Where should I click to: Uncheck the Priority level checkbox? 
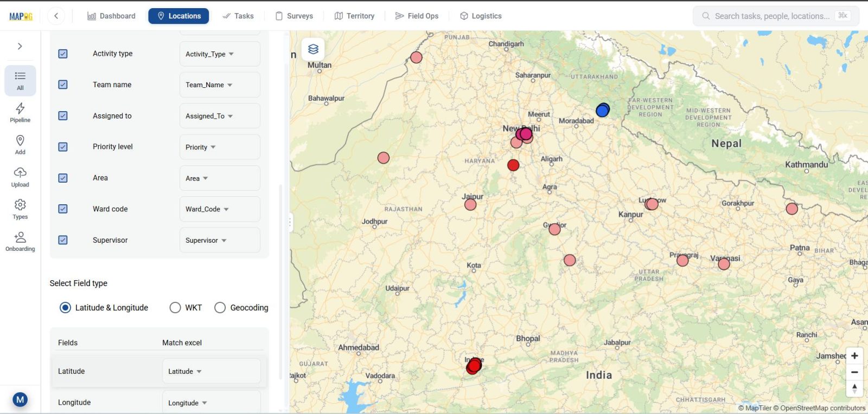click(63, 147)
